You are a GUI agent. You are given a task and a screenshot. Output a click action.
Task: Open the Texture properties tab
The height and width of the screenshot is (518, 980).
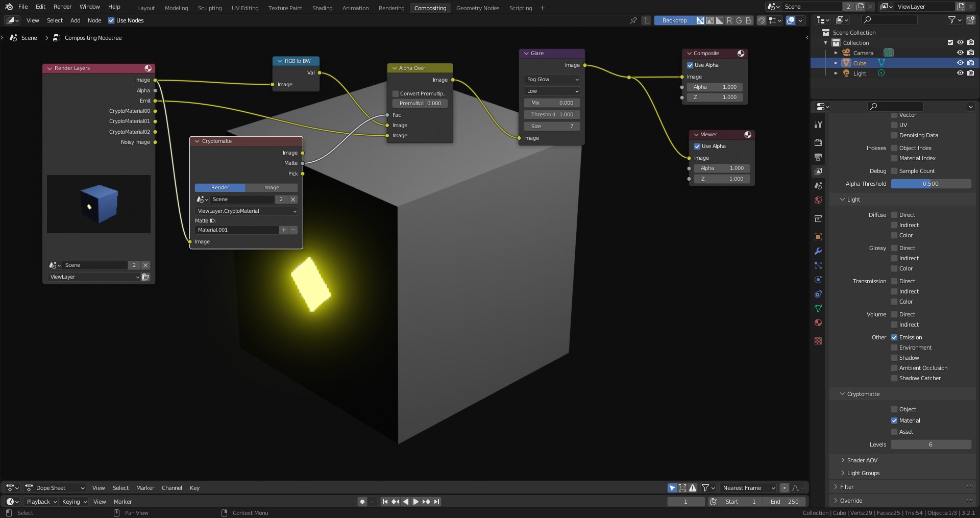818,341
